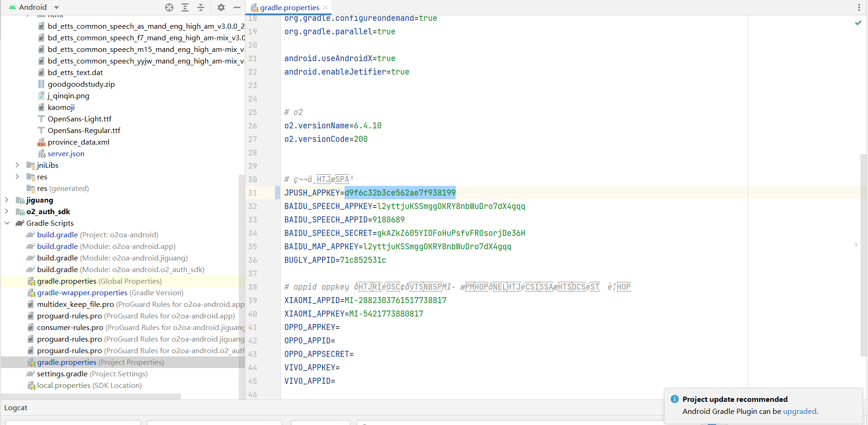Image resolution: width=868 pixels, height=425 pixels.
Task: Open editor tab options three-dot menu
Action: pyautogui.click(x=859, y=7)
